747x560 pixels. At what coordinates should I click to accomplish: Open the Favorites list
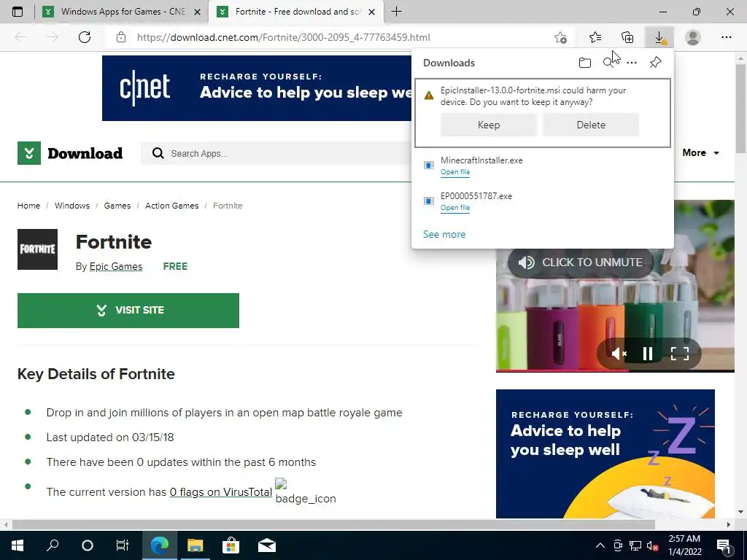pyautogui.click(x=595, y=37)
